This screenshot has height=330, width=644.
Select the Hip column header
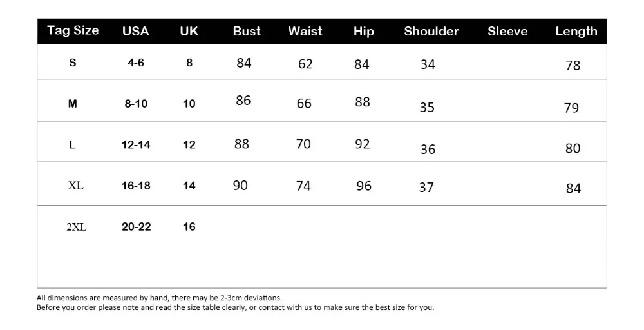click(x=364, y=32)
